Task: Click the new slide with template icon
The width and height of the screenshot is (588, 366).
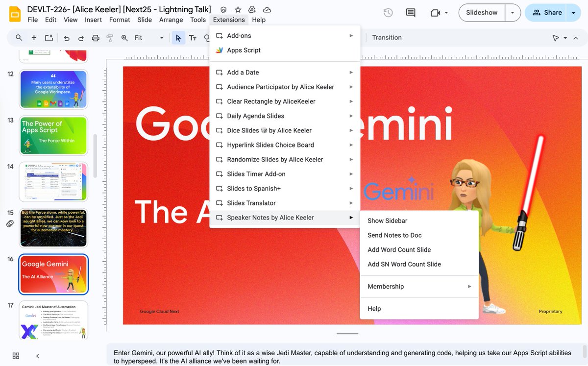Action: tap(49, 38)
